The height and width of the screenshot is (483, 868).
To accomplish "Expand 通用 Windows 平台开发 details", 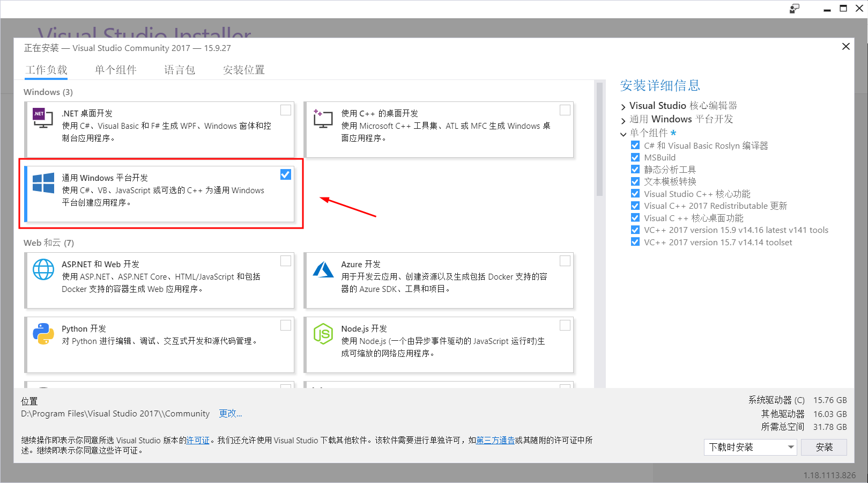I will click(623, 120).
